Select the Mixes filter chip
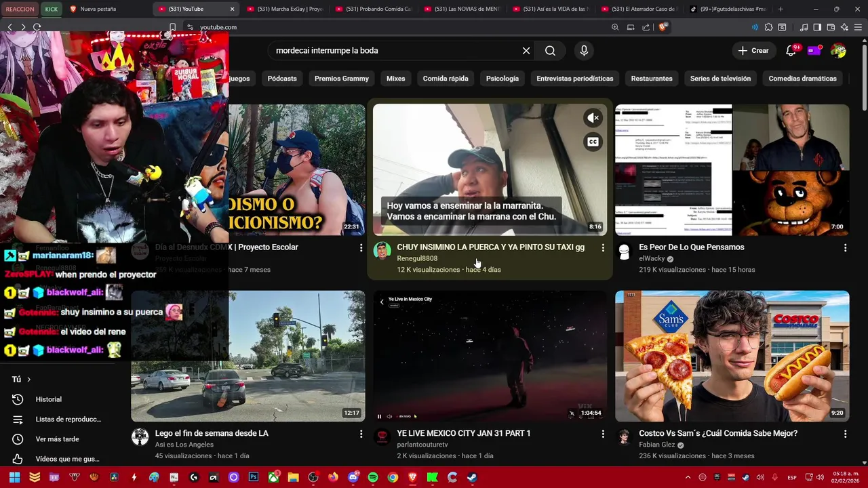Screen dimensions: 868x488 pyautogui.click(x=396, y=79)
